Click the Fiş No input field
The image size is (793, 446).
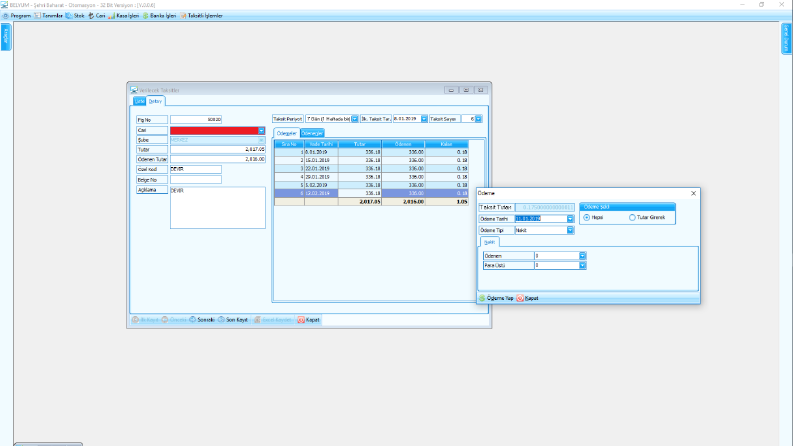(x=196, y=120)
